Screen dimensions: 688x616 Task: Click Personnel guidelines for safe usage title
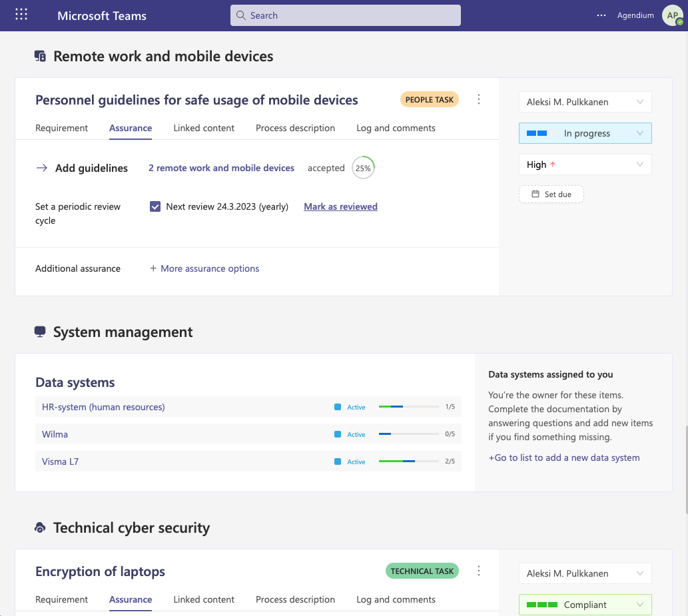pos(196,100)
